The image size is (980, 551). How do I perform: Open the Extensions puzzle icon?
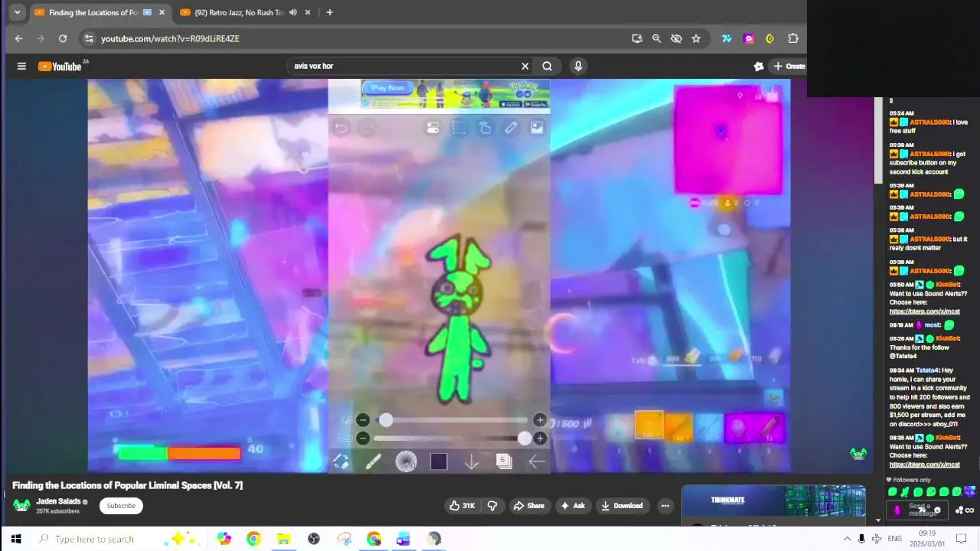[x=793, y=38]
